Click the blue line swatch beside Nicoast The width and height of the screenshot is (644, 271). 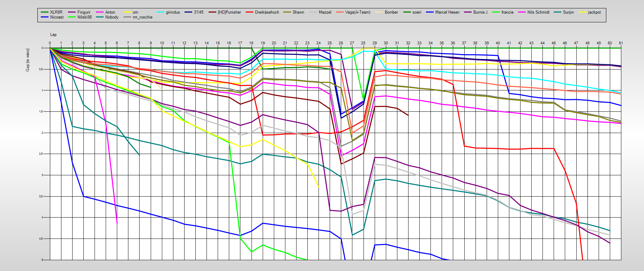(x=44, y=17)
